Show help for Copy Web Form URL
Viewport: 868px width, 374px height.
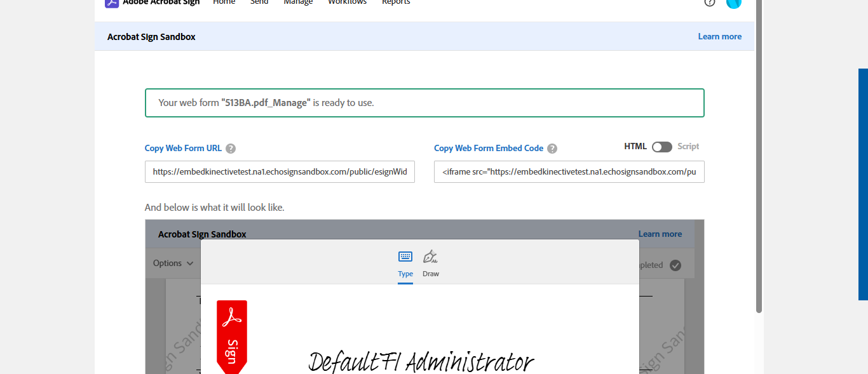point(231,149)
